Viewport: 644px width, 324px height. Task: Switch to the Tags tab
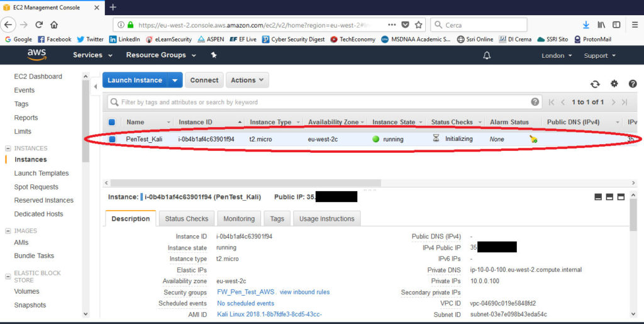(x=277, y=219)
